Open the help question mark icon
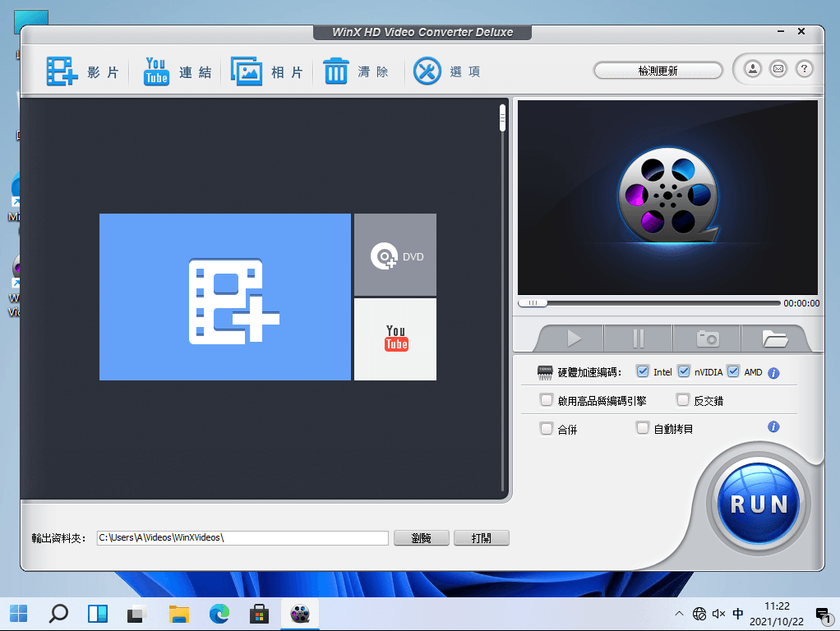 (804, 69)
